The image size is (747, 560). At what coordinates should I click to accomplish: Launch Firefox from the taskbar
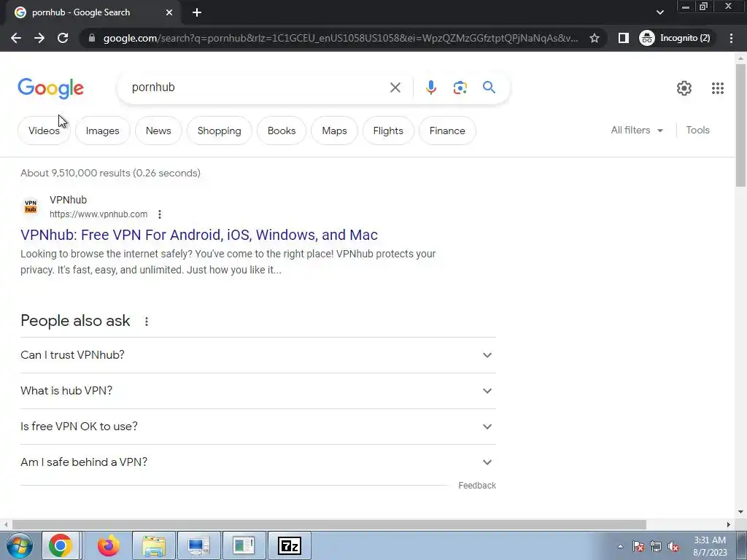pos(109,545)
